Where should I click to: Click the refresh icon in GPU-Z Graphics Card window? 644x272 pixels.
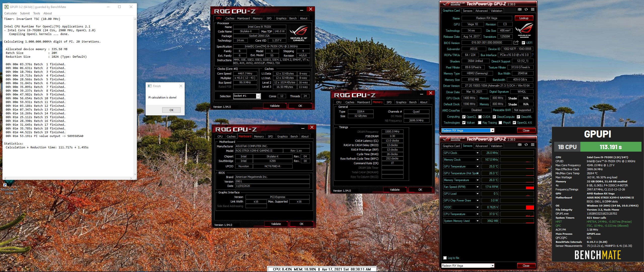(526, 10)
